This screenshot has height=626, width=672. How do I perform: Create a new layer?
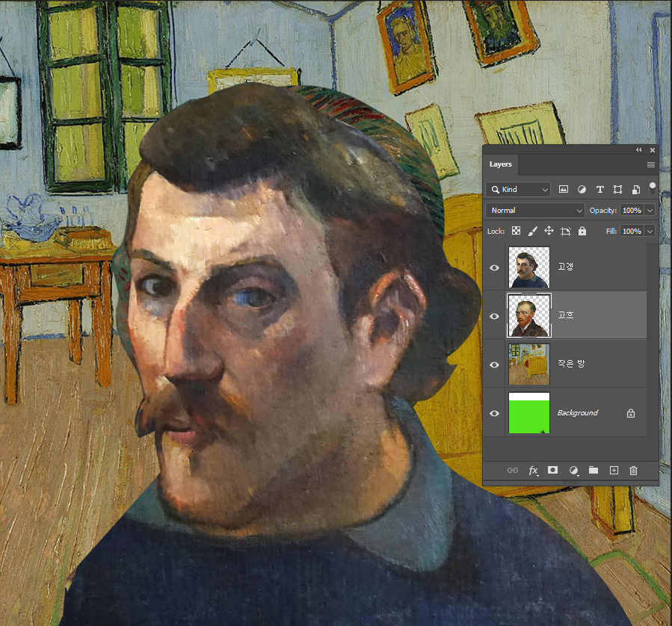pyautogui.click(x=614, y=470)
